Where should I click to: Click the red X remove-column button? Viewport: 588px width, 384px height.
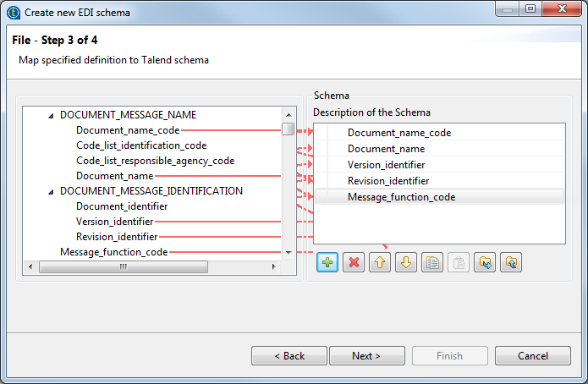click(x=354, y=262)
